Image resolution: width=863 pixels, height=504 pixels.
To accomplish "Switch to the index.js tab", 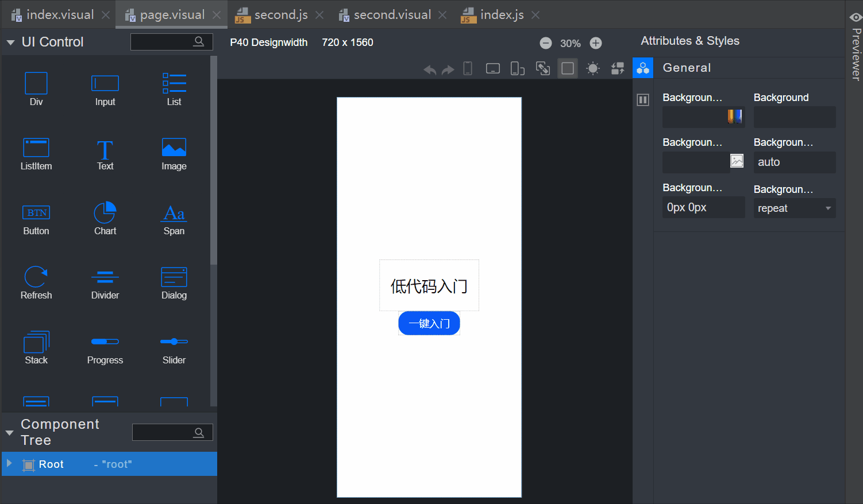I will tap(492, 15).
